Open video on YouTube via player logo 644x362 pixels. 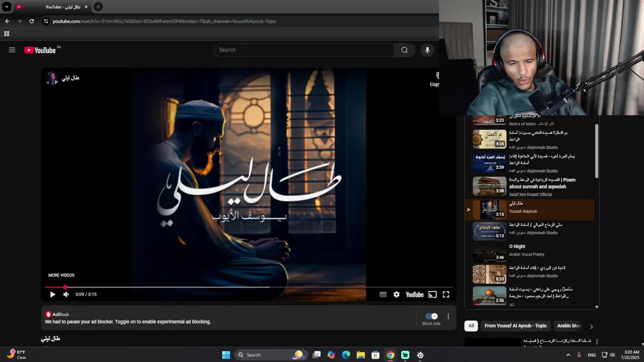pyautogui.click(x=415, y=295)
